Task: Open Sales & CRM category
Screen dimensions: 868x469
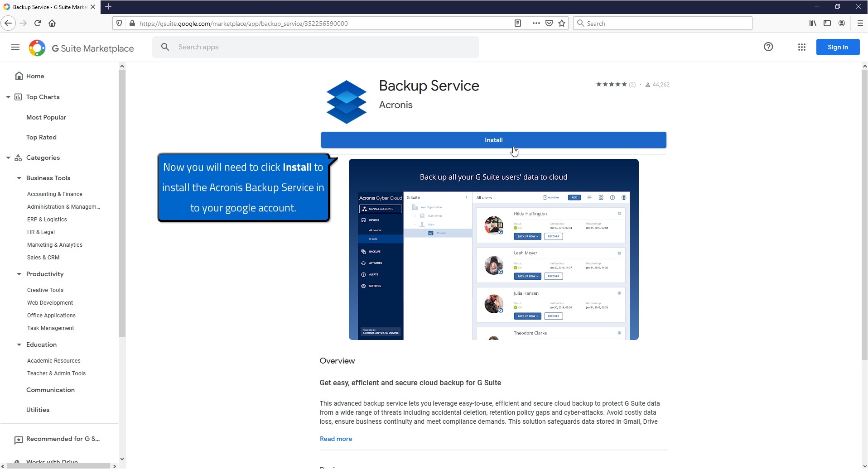Action: [43, 258]
